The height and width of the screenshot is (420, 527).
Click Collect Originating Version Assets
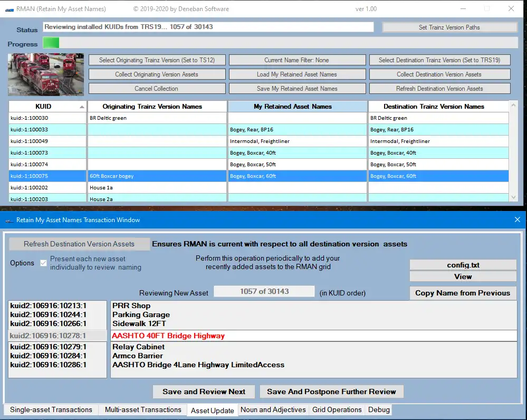coord(157,74)
